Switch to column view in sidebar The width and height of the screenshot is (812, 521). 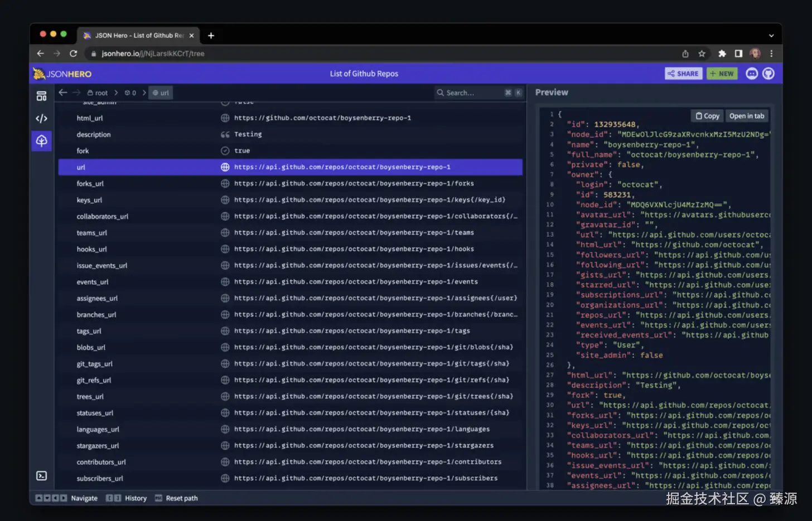(41, 96)
